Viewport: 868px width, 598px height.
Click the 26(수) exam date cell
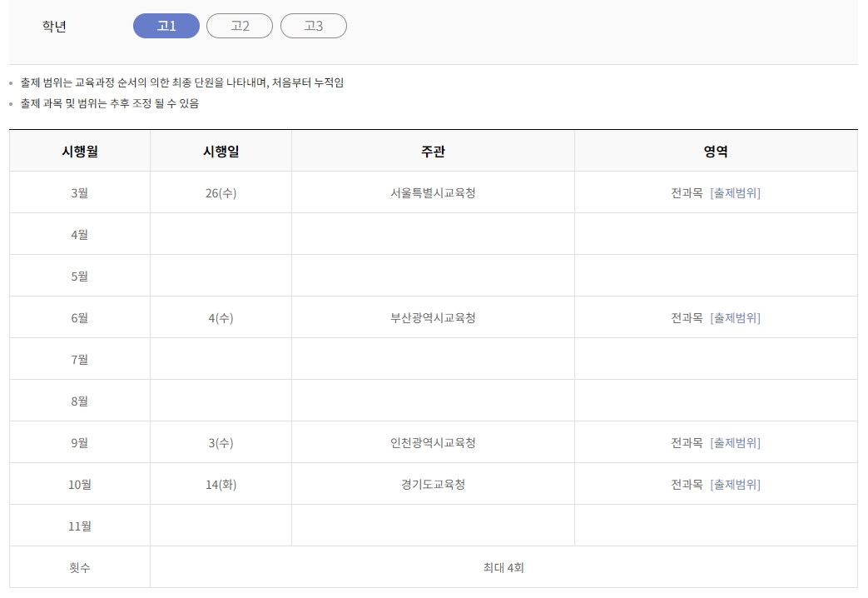click(220, 192)
